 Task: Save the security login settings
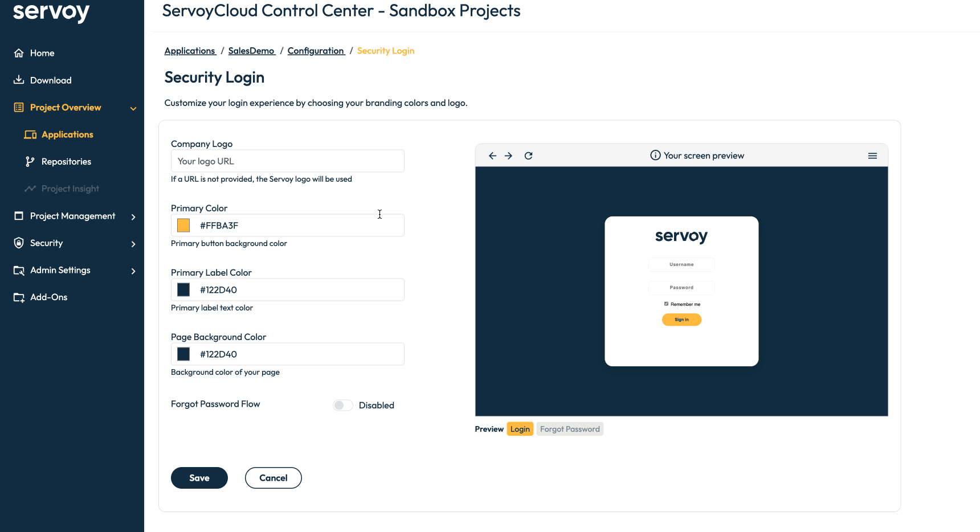[199, 478]
